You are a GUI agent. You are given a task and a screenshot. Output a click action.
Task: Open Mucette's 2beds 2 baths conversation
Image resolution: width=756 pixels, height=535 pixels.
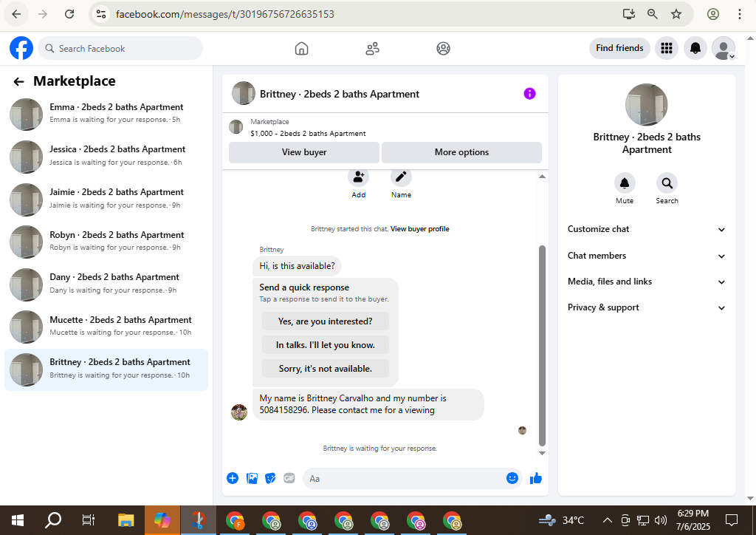point(106,327)
